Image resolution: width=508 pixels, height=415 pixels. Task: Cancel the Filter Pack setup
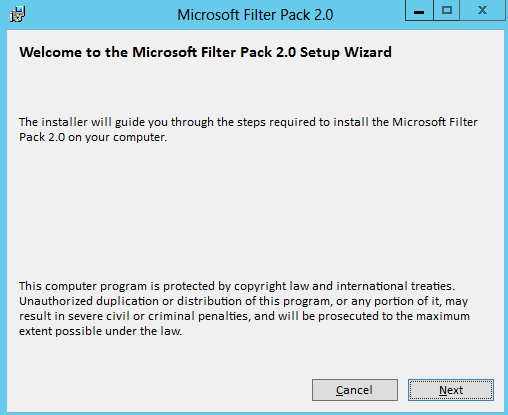(355, 390)
